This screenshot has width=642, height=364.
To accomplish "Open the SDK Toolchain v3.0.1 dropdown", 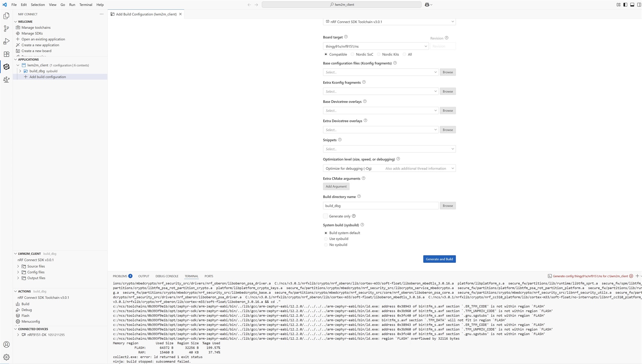I will (389, 22).
